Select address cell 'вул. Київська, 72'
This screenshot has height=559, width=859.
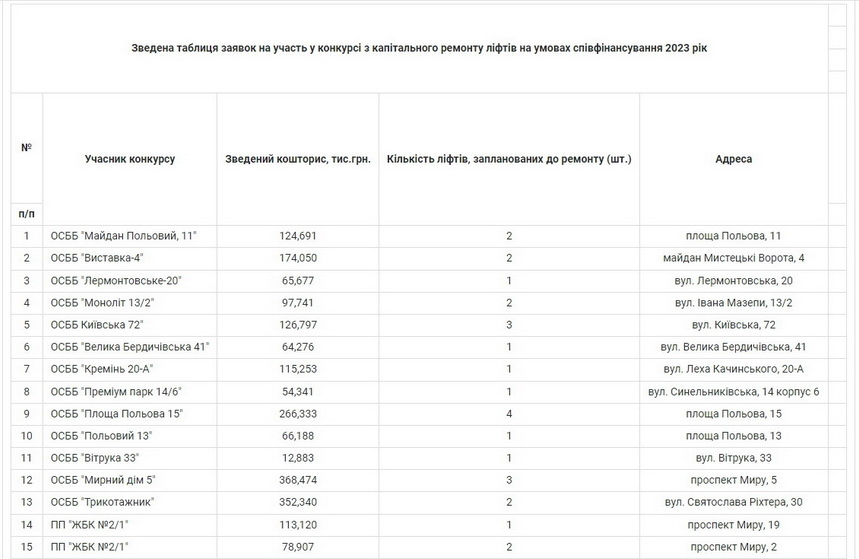click(x=733, y=325)
